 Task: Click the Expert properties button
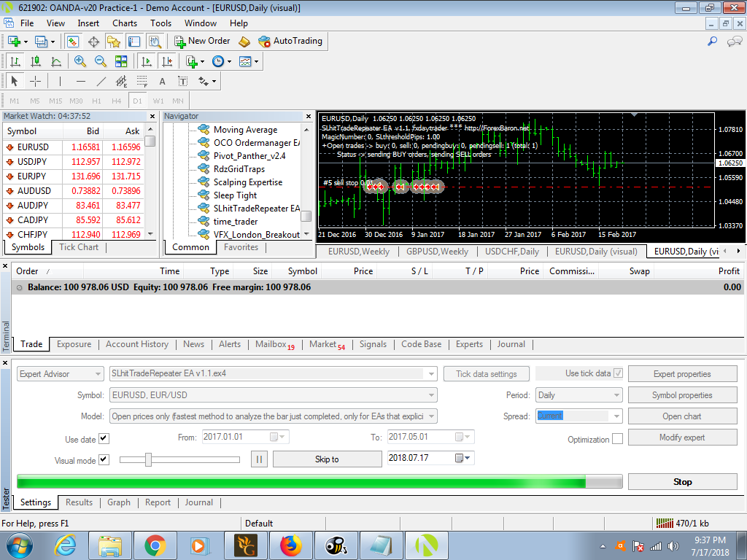tap(682, 374)
